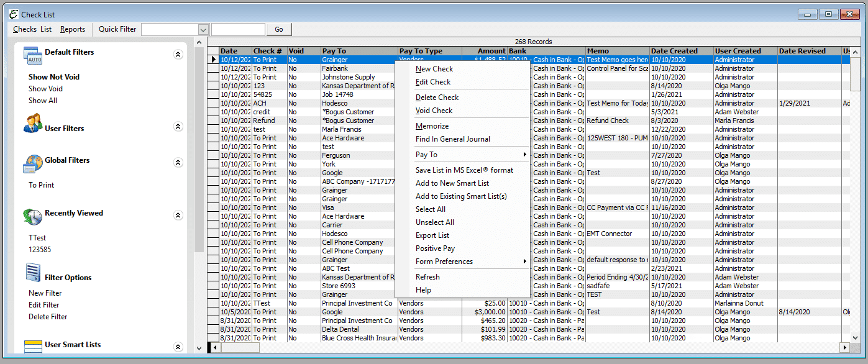Open recently viewed 123585
Viewport: 868px width, 364px height.
[40, 250]
